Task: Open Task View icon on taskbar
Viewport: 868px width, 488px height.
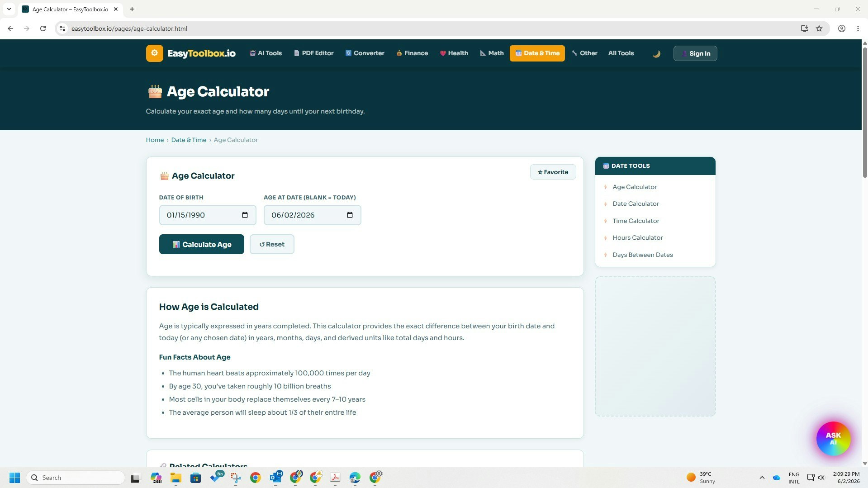Action: [x=135, y=478]
